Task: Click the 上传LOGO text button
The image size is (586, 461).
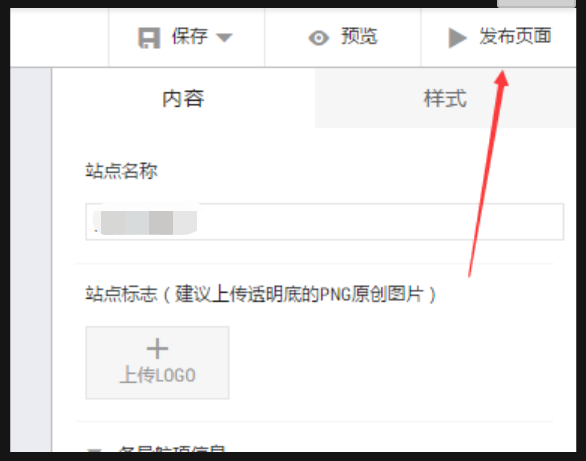Action: [x=157, y=375]
